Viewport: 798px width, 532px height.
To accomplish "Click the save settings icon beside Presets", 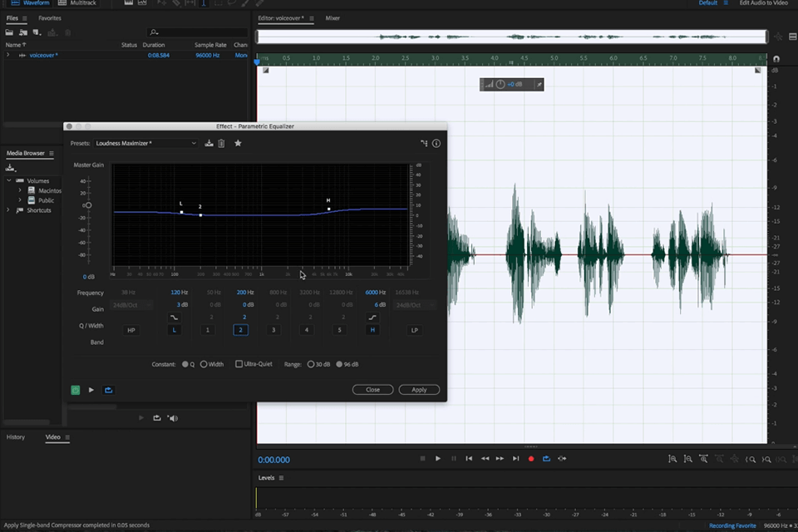I will 209,143.
